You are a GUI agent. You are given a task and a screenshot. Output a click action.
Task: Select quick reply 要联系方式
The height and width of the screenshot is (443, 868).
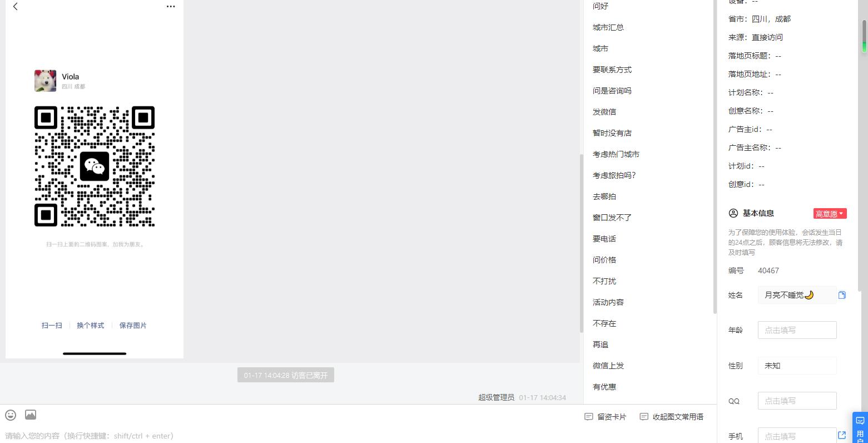612,70
